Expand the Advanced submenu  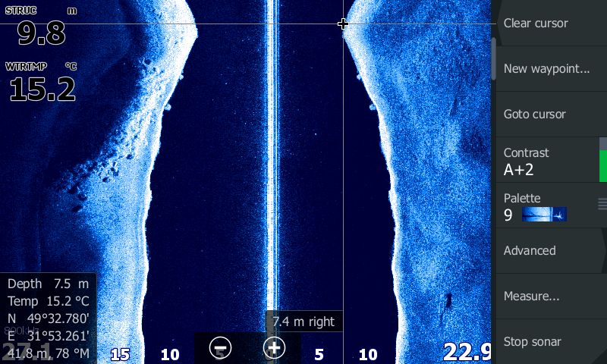tap(546, 251)
